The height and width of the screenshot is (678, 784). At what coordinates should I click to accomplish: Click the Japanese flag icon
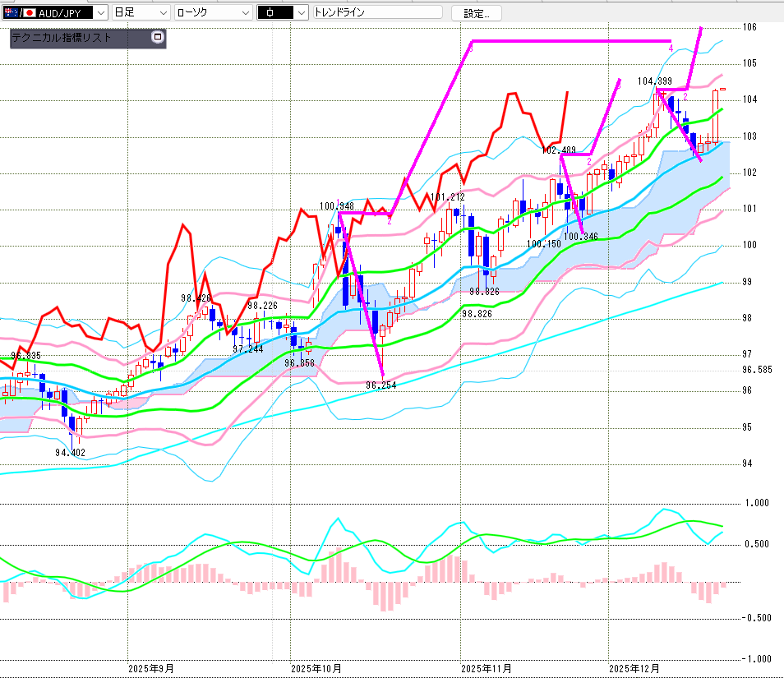(30, 13)
